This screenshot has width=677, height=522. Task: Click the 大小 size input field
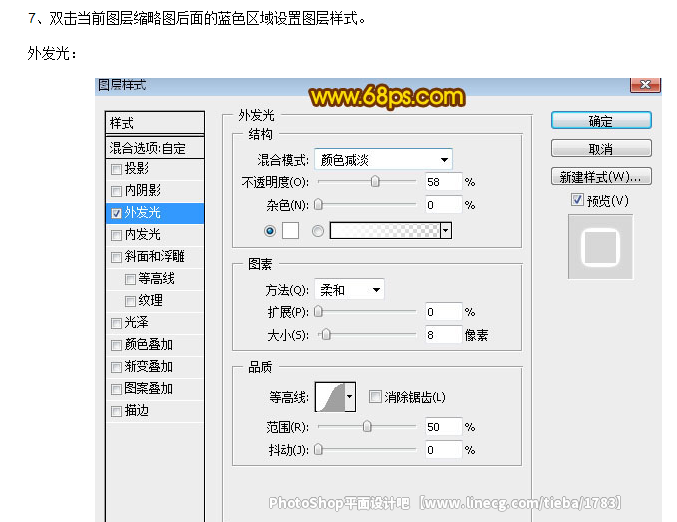click(x=443, y=335)
